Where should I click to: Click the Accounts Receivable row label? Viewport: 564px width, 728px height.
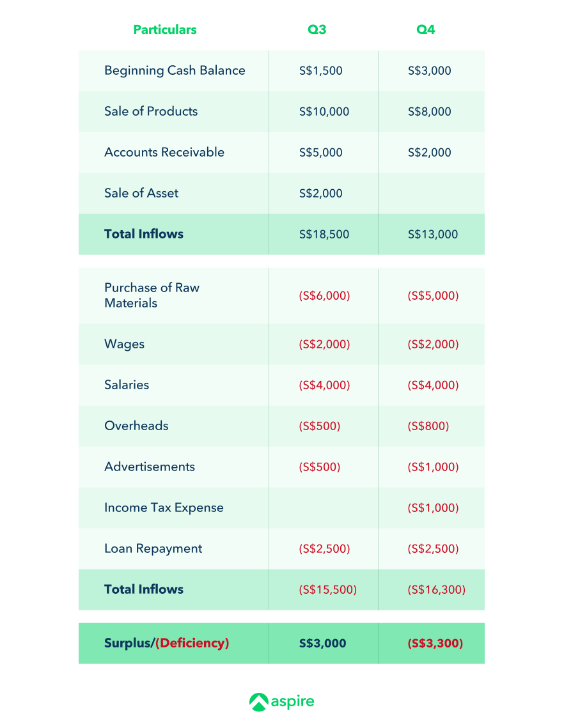(x=164, y=152)
